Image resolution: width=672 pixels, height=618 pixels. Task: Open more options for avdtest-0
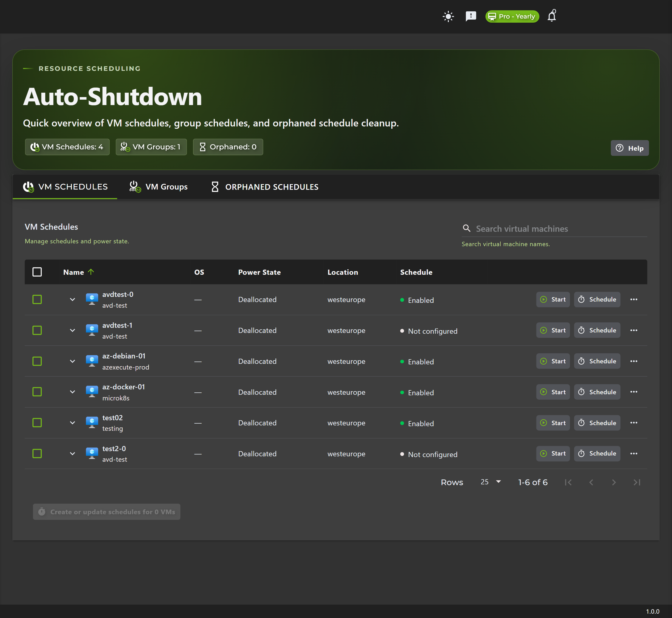[634, 299]
